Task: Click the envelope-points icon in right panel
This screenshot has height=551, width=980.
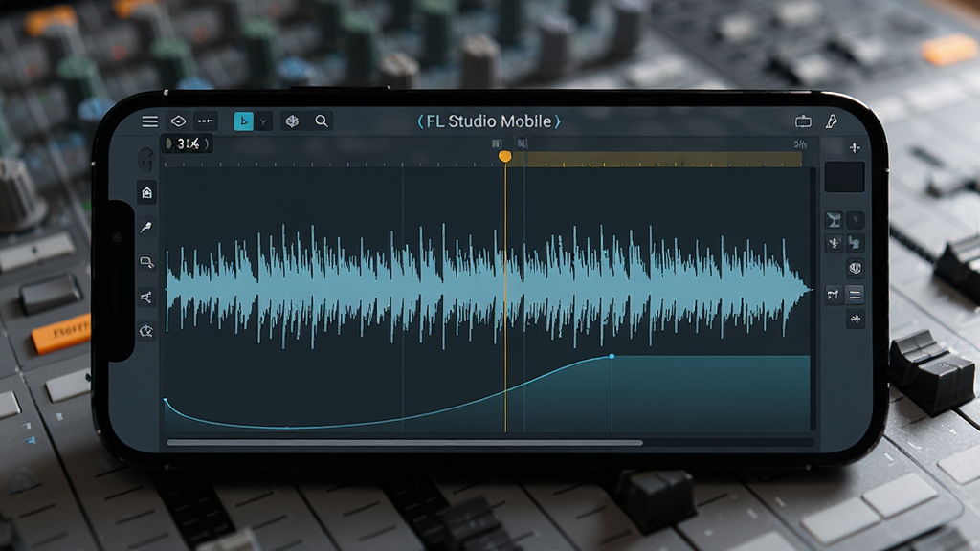Action: (834, 295)
